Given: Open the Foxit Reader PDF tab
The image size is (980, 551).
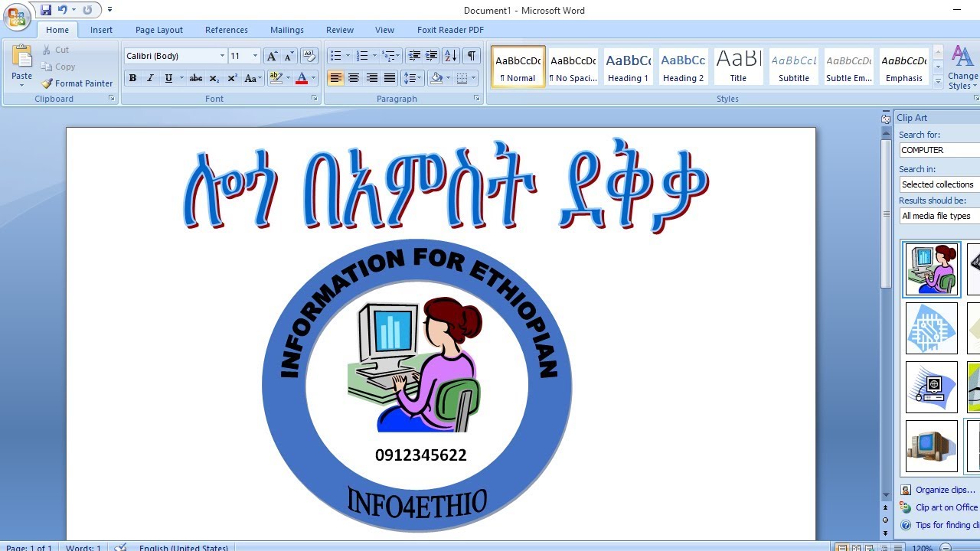Looking at the screenshot, I should (x=450, y=30).
